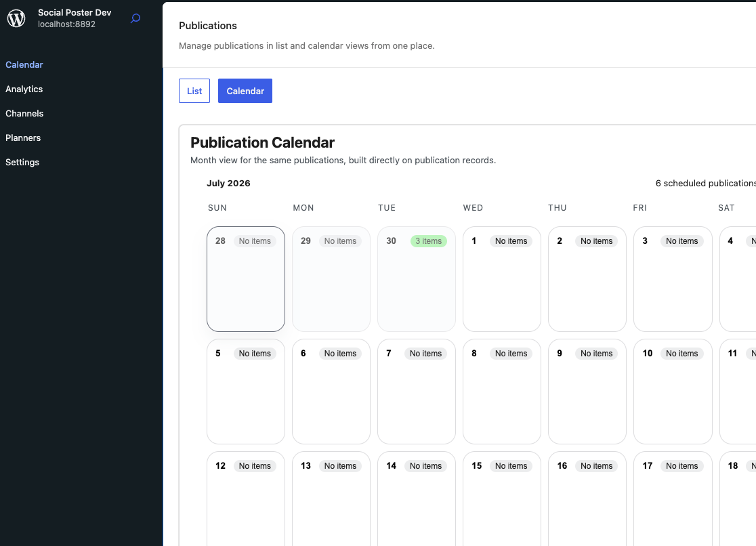Select the July 14 day cell
The image size is (756, 546).
[417, 499]
